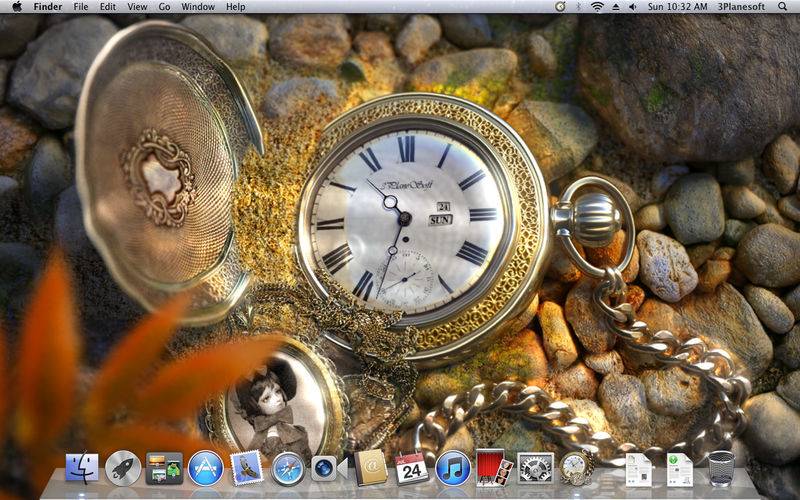Open the File menu
The image size is (800, 500).
[x=80, y=7]
